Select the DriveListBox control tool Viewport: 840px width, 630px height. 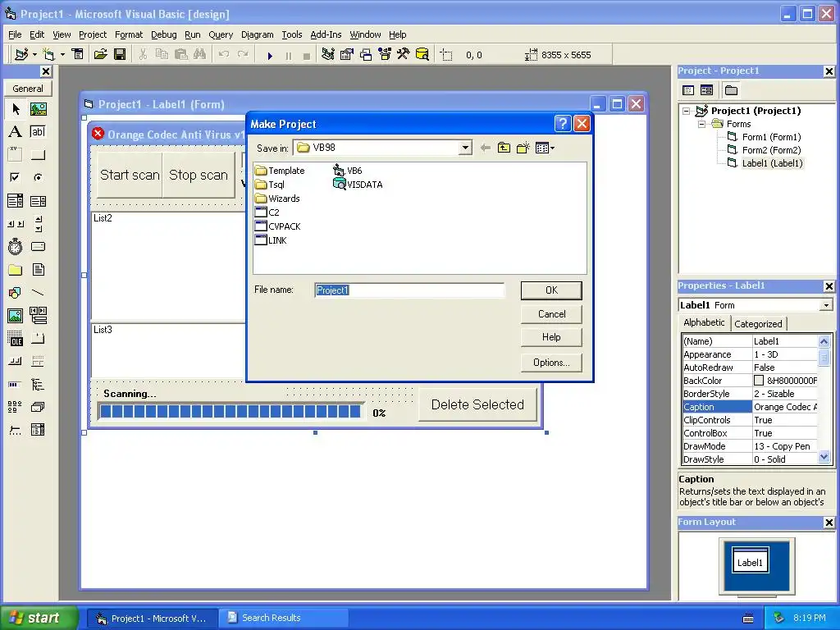pyautogui.click(x=38, y=246)
